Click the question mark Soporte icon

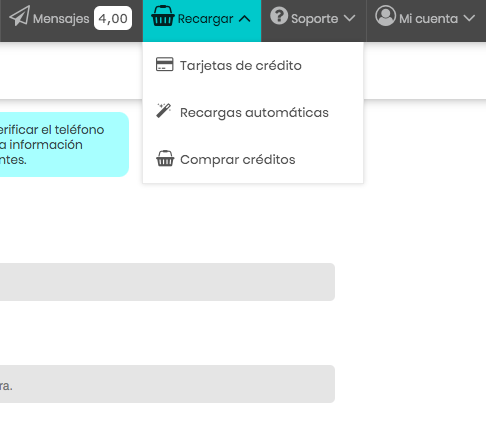(x=279, y=16)
